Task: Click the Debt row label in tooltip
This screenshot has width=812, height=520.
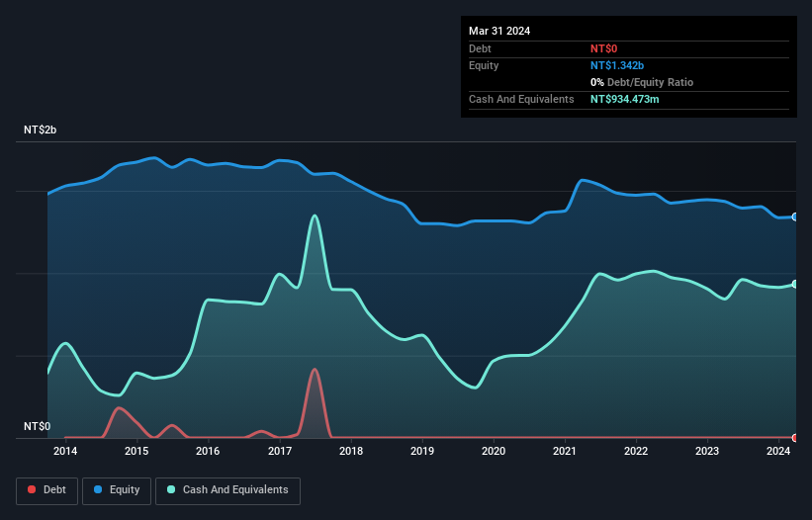Action: pyautogui.click(x=480, y=48)
